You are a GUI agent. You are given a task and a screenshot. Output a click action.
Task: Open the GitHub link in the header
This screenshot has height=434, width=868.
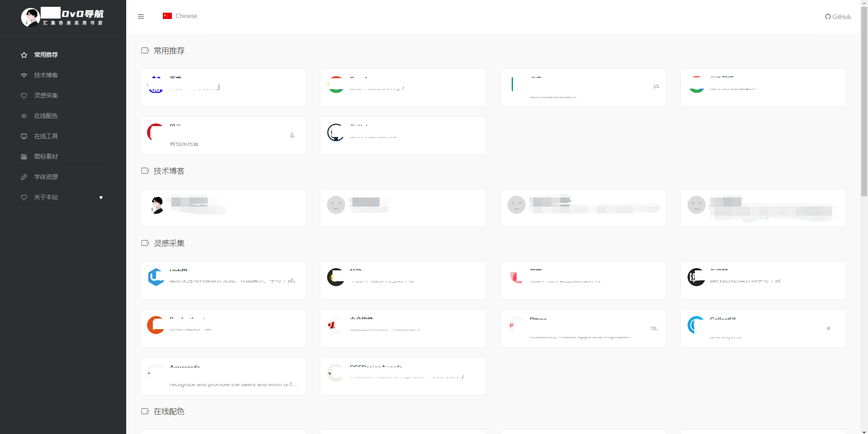tap(838, 17)
